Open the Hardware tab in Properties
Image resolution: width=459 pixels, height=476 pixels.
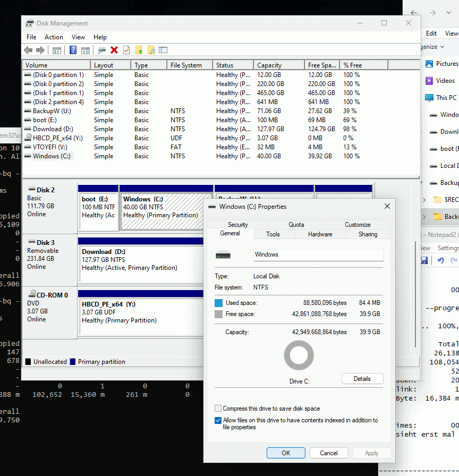pos(320,234)
